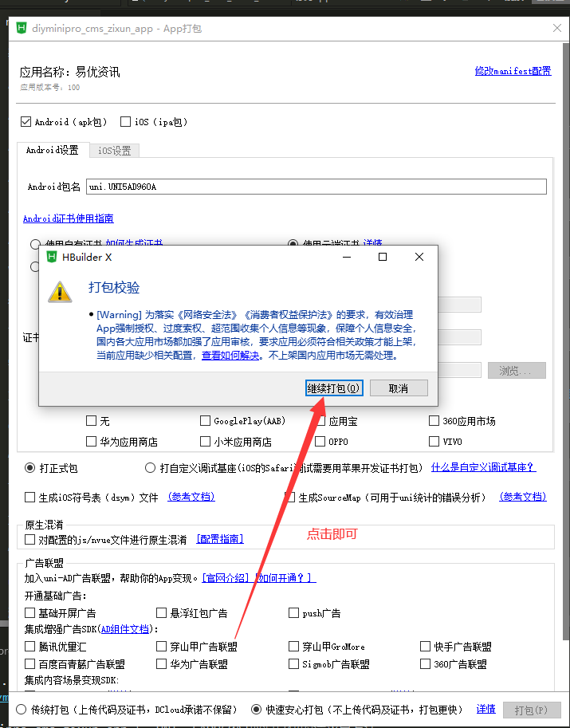Check the GooglePlay(AAB) channel checkbox
The image size is (570, 728).
[x=205, y=421]
